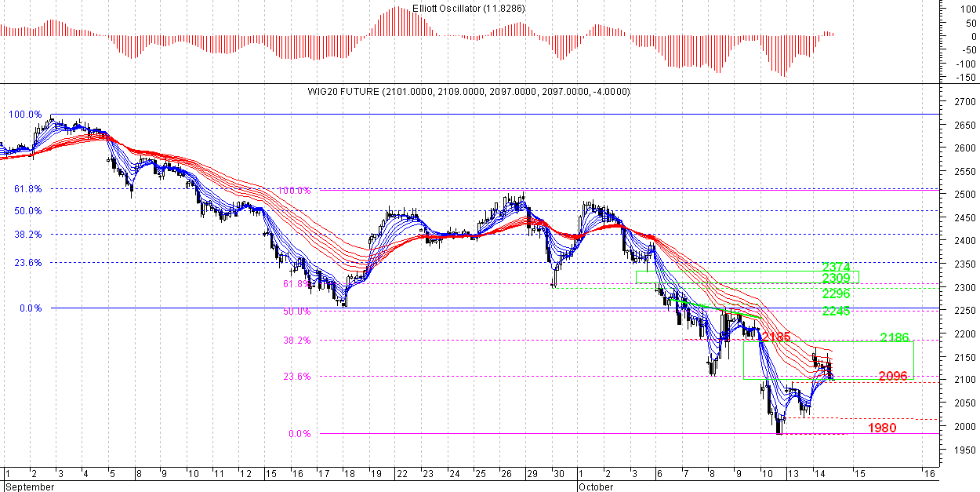Click the green 2309 price label
Screen dimensions: 980x492
(837, 279)
